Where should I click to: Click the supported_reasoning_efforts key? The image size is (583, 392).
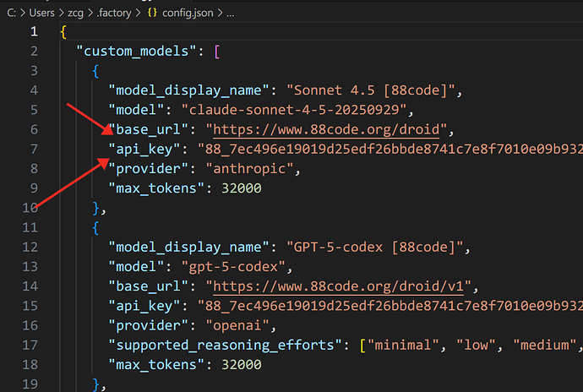225,346
